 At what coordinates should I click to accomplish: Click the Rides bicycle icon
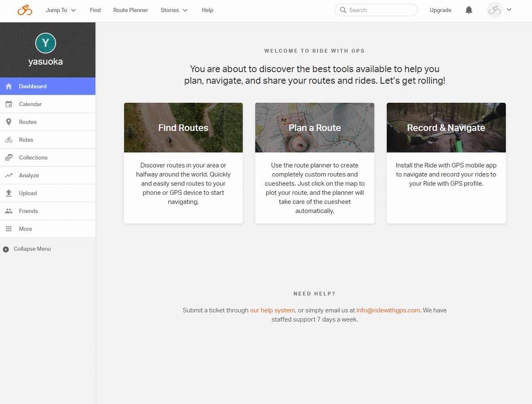coord(9,140)
